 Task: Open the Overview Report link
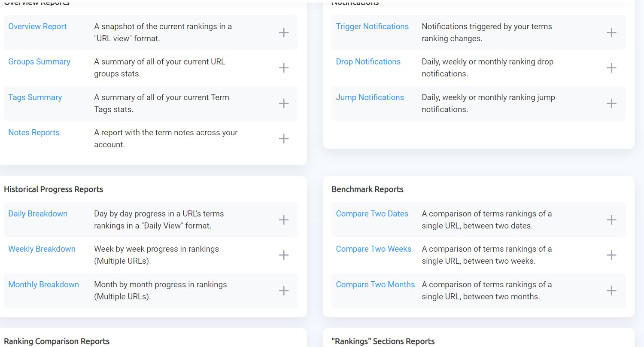click(37, 27)
